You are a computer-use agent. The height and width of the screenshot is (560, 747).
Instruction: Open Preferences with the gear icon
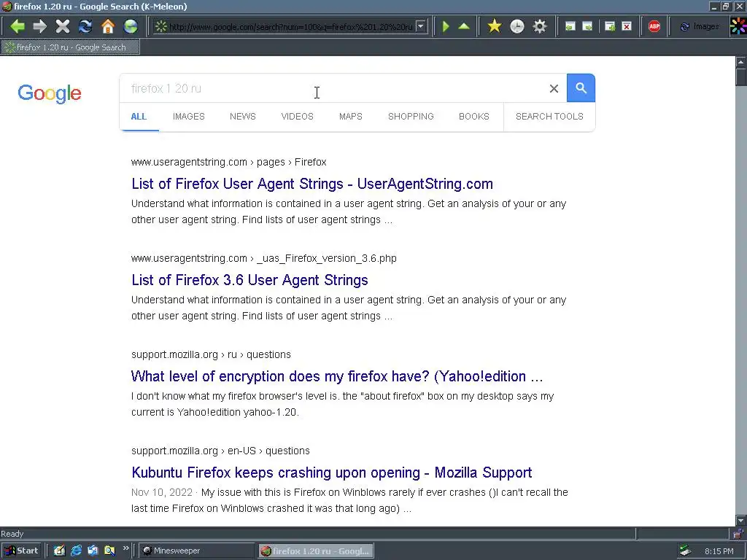pos(540,26)
